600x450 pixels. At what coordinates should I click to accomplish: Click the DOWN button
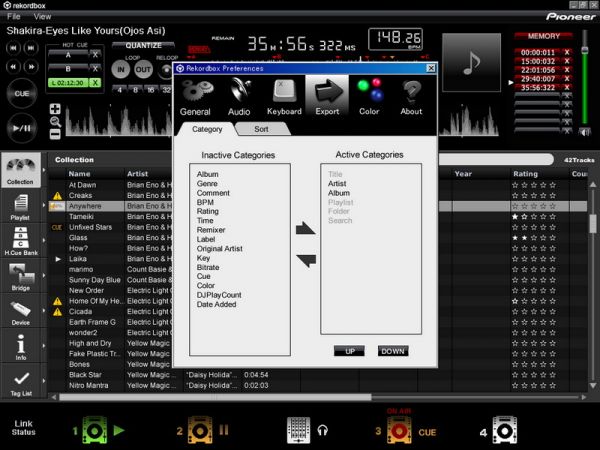pyautogui.click(x=393, y=351)
